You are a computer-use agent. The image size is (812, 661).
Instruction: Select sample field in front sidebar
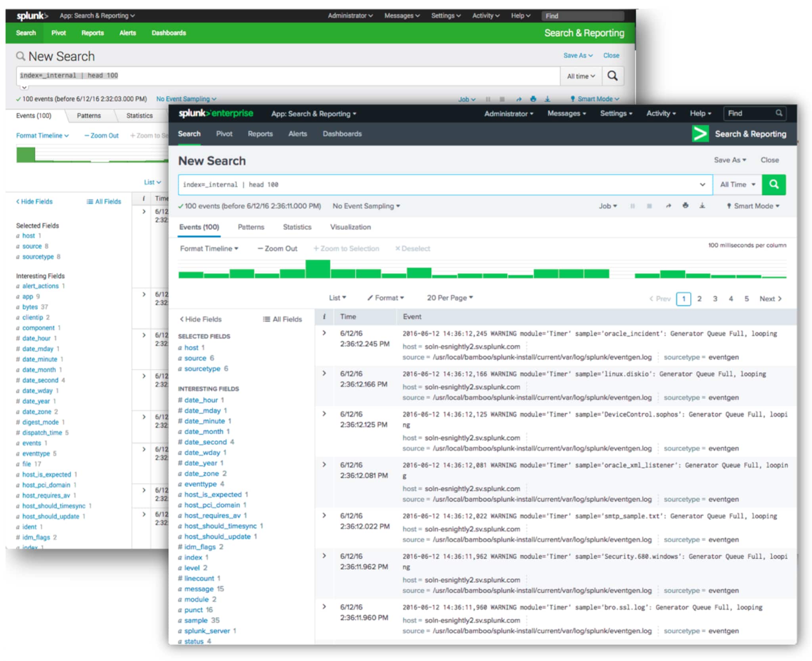coord(196,620)
